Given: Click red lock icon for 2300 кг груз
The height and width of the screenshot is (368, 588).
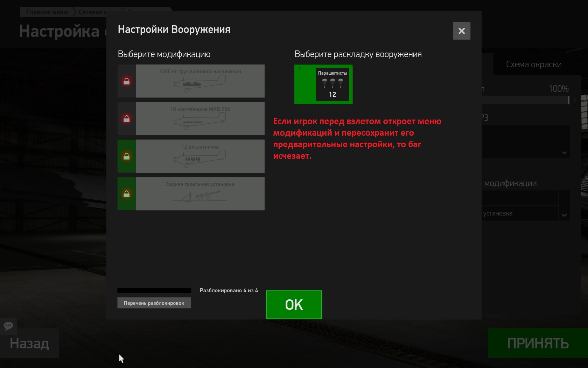Looking at the screenshot, I should (x=127, y=81).
